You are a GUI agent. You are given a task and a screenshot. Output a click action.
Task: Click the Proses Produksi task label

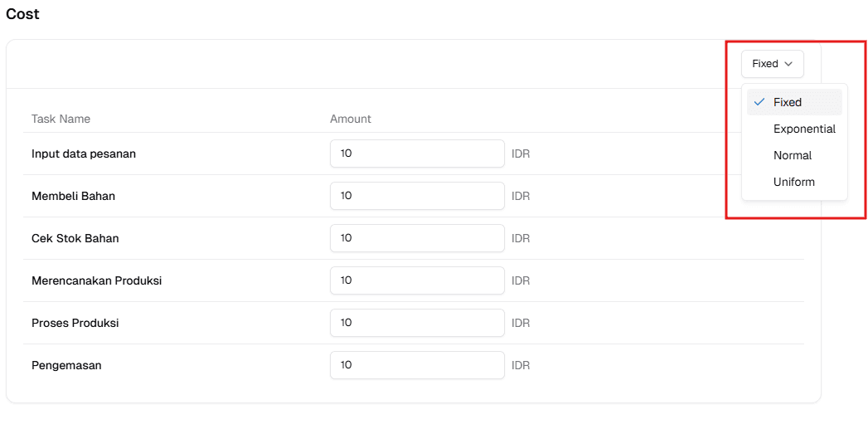(x=75, y=323)
